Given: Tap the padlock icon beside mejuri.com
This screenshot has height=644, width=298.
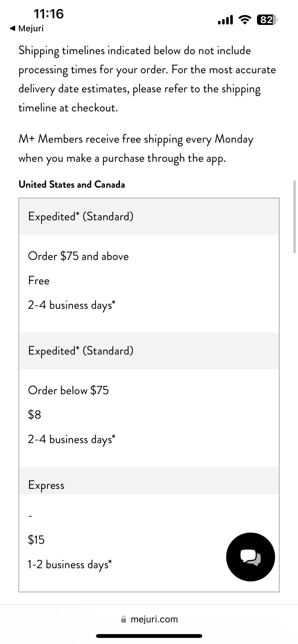Looking at the screenshot, I should point(124,619).
